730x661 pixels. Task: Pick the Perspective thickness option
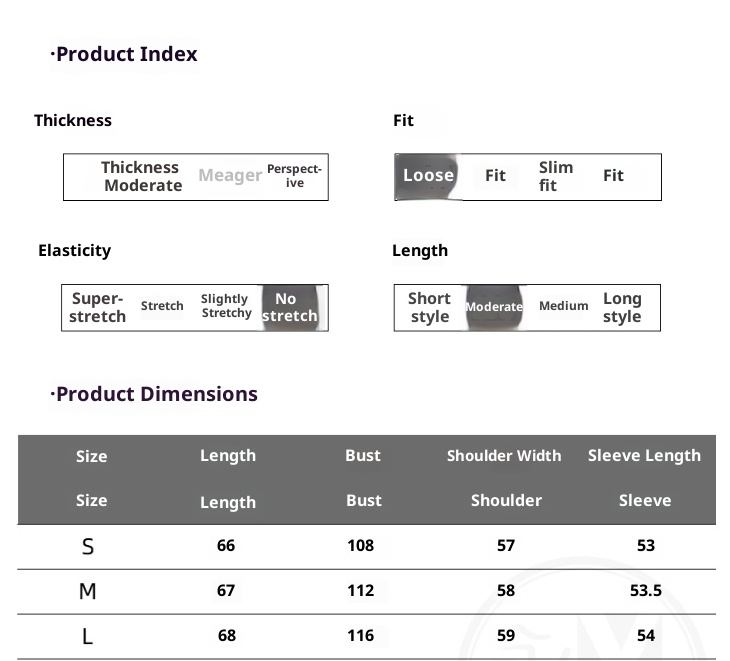(294, 176)
